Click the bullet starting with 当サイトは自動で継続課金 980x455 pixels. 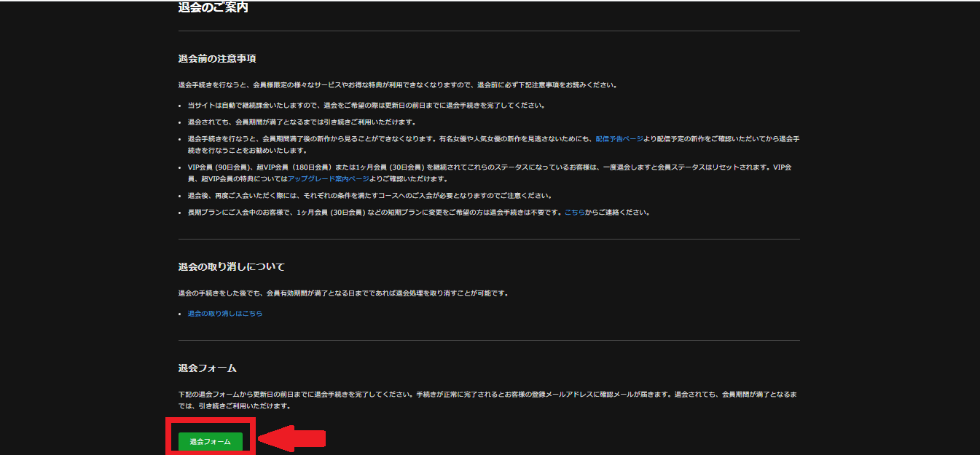point(366,106)
